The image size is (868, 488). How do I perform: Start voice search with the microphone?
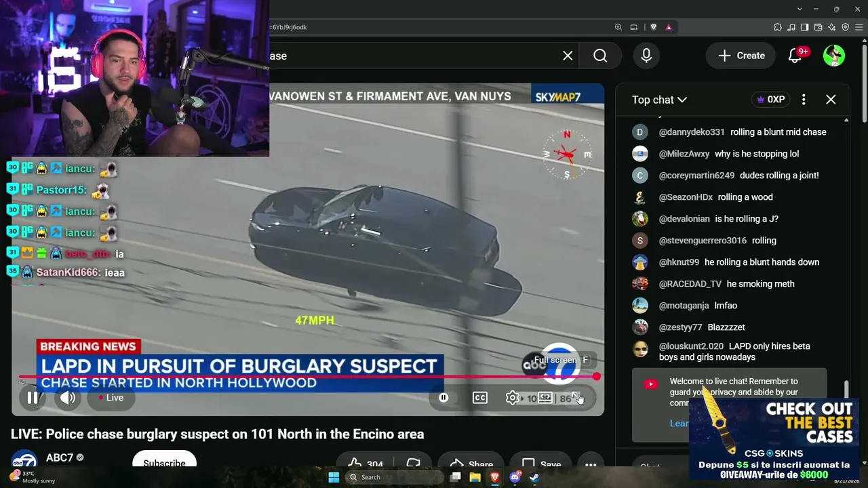pos(646,56)
